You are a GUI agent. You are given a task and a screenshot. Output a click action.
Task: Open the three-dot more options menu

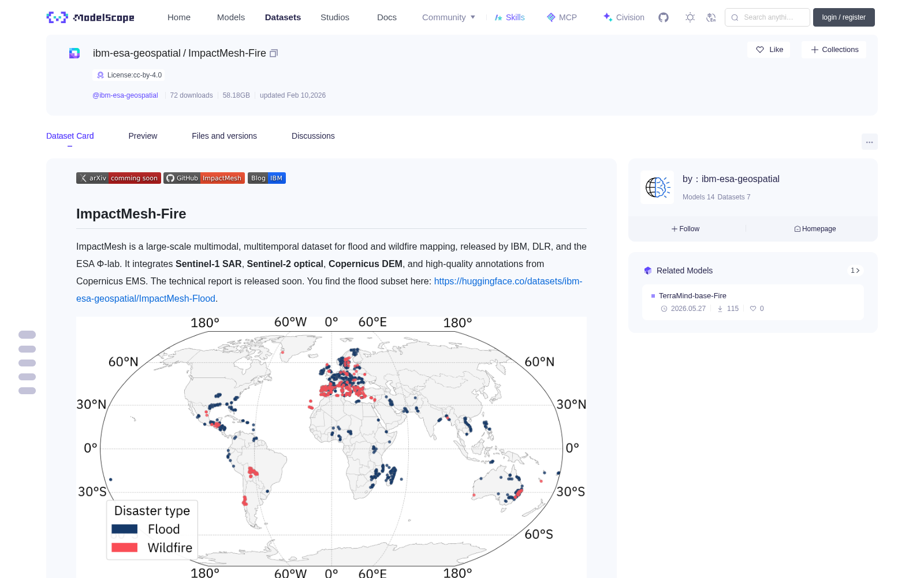coord(870,142)
